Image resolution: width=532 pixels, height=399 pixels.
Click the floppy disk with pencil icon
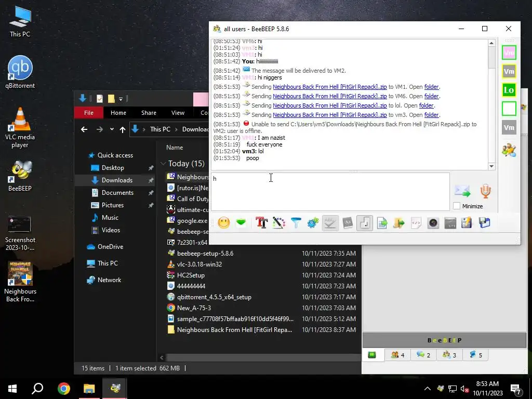point(467,223)
